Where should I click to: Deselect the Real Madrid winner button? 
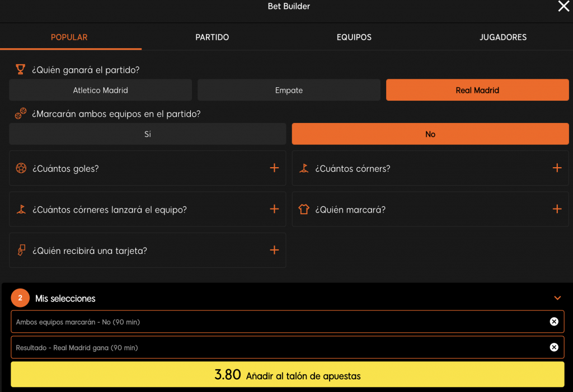click(x=477, y=90)
